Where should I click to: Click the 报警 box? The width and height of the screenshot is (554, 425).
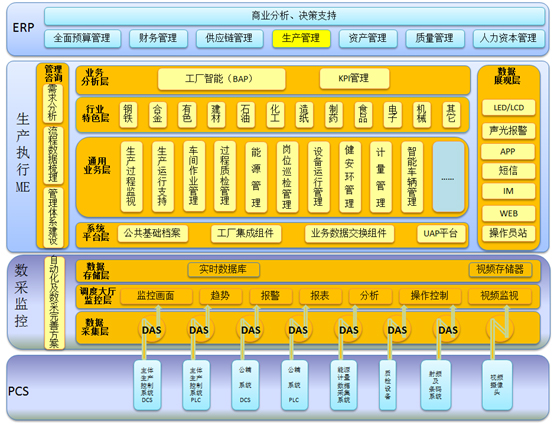[x=271, y=296]
